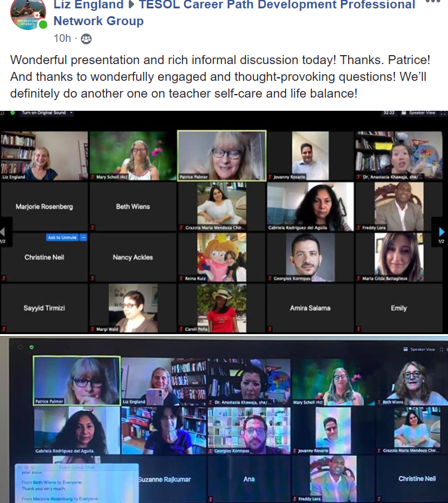Screen dimensions: 448x503
Task: Click the green encryption shield in lower screenshot
Action: (31, 347)
